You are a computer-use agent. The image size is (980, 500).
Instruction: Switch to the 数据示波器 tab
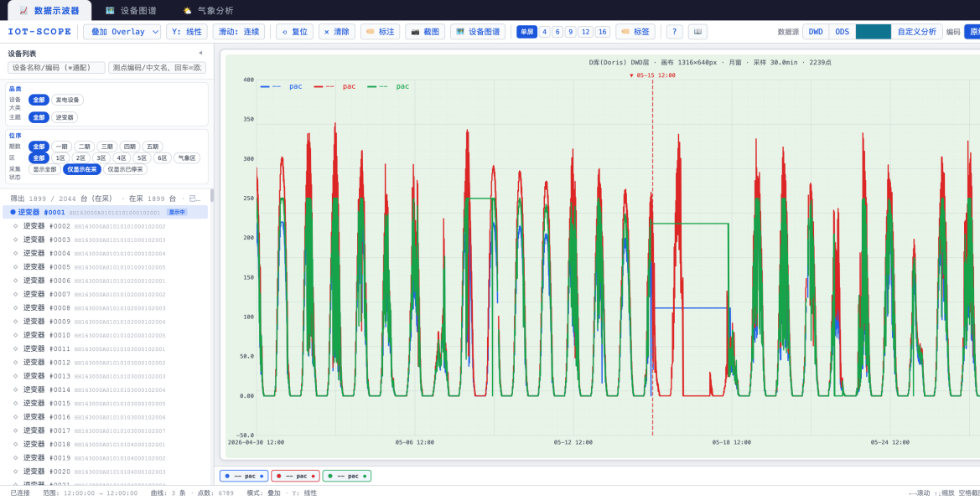point(49,11)
